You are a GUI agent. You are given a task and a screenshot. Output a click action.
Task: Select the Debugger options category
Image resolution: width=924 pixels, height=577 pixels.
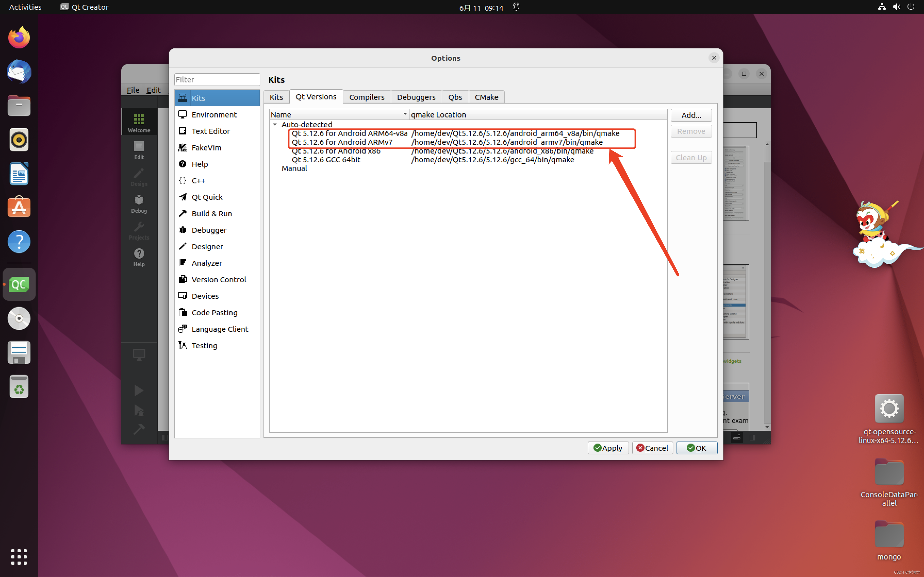[209, 230]
